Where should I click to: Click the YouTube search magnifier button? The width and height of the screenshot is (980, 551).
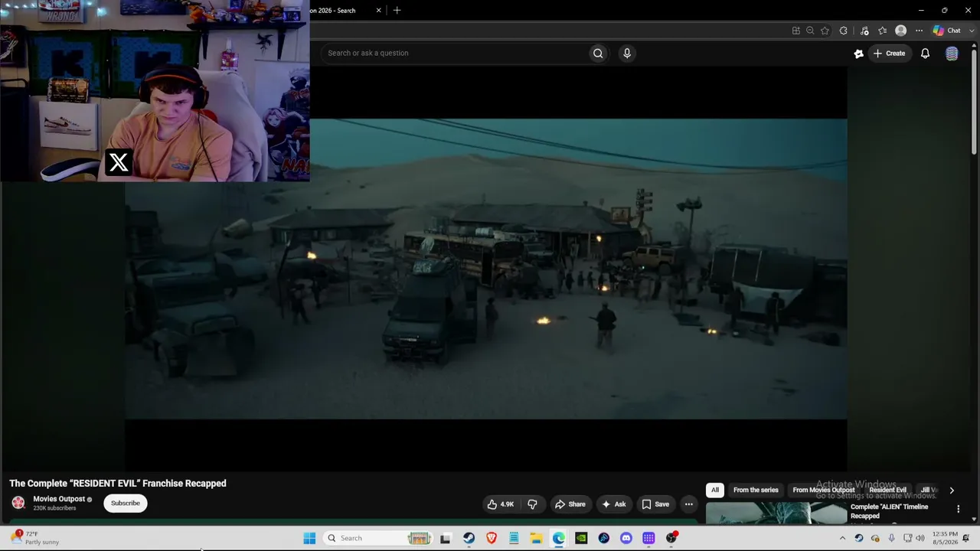598,53
